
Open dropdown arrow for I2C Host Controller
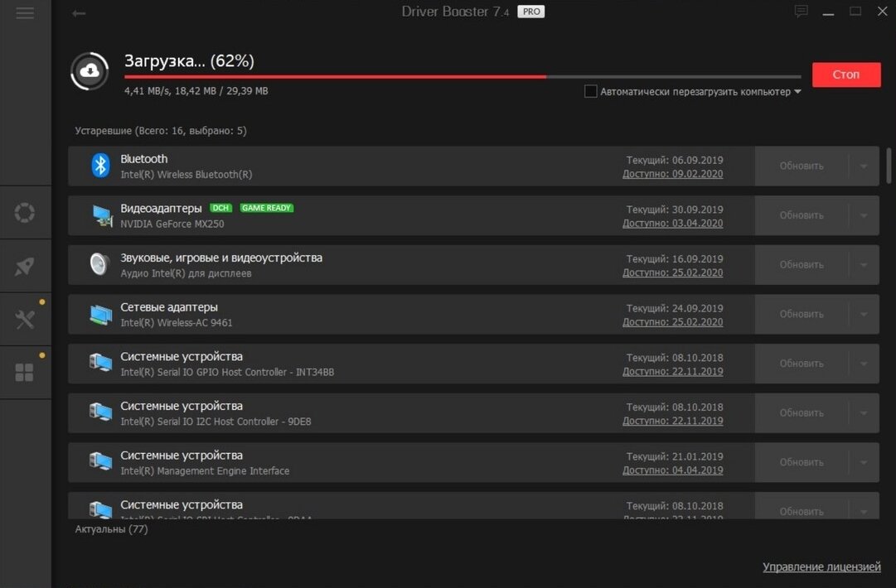[x=864, y=412]
